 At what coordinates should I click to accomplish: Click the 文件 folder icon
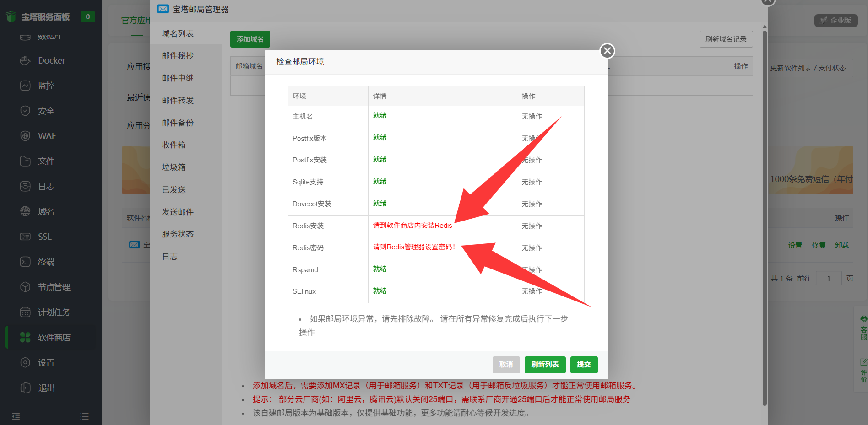[x=25, y=161]
